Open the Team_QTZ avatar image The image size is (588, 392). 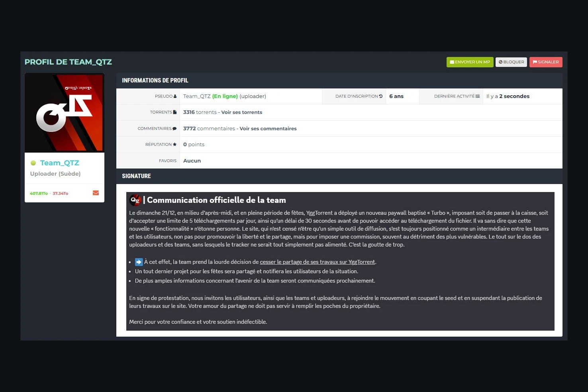pos(65,113)
